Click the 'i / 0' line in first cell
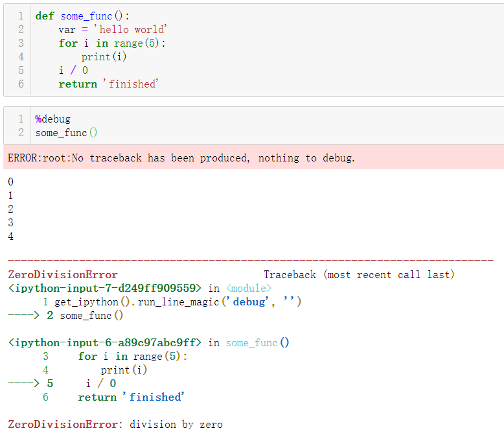This screenshot has height=437, width=504. (73, 71)
